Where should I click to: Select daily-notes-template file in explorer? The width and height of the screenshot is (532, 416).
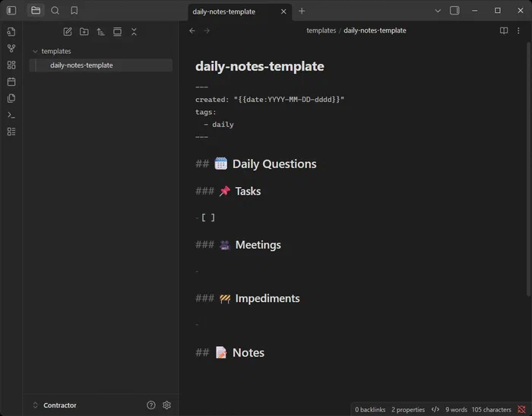tap(101, 65)
